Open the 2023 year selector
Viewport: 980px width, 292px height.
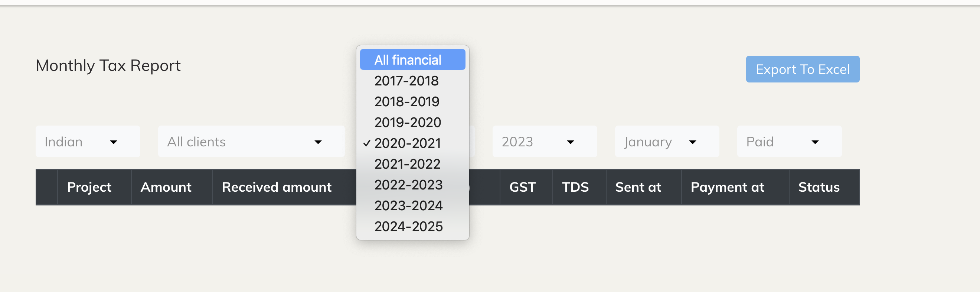point(545,141)
